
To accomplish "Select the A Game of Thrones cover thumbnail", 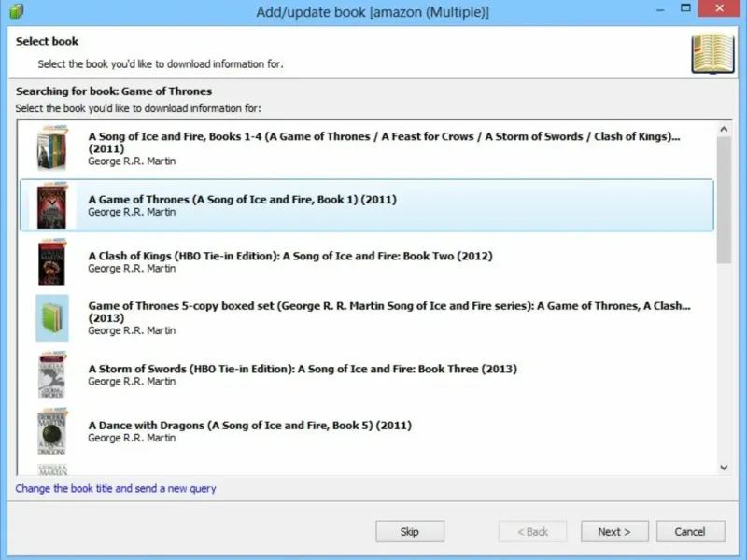I will point(52,205).
